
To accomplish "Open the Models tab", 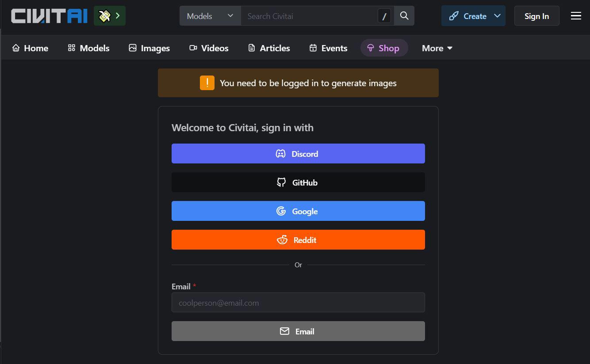I will click(x=88, y=48).
